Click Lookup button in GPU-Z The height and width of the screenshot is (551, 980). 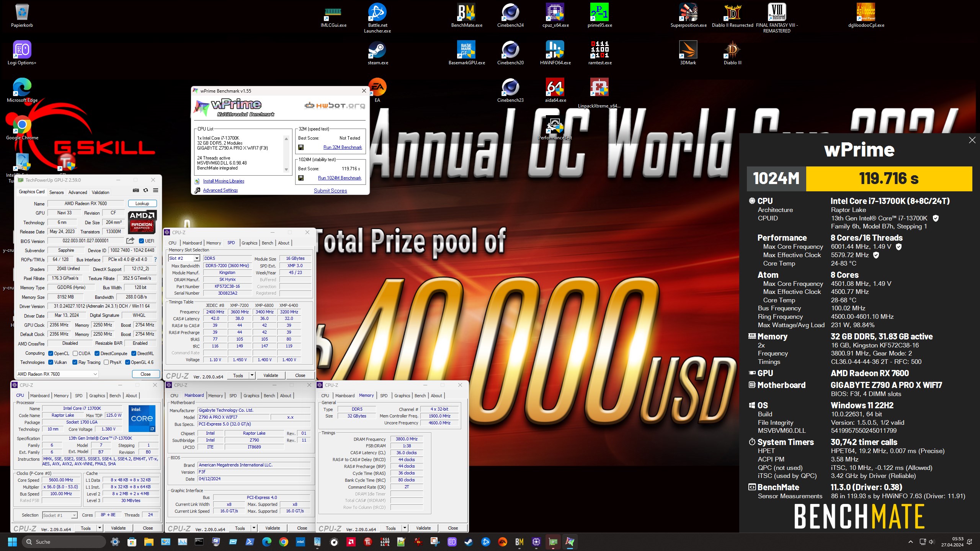tap(142, 204)
